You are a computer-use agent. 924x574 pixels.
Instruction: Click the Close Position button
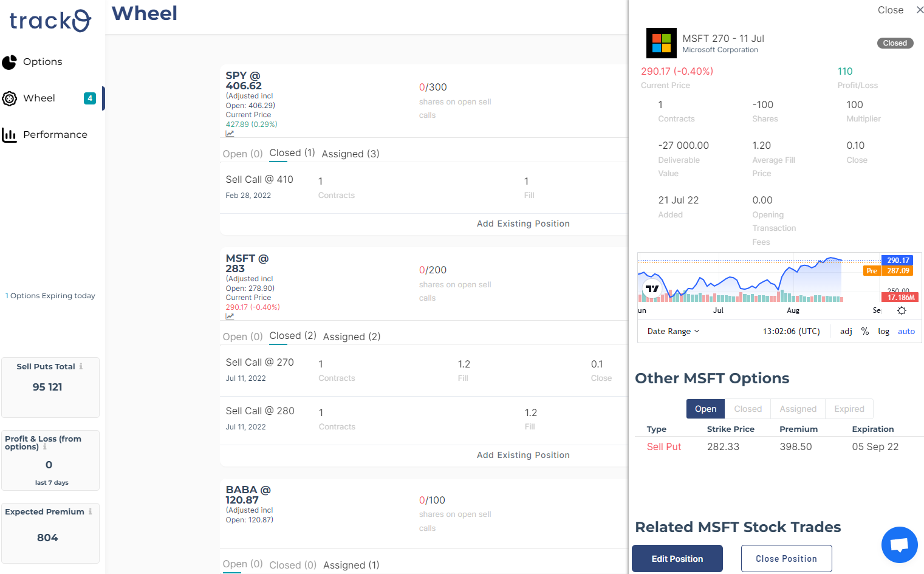[x=786, y=558]
